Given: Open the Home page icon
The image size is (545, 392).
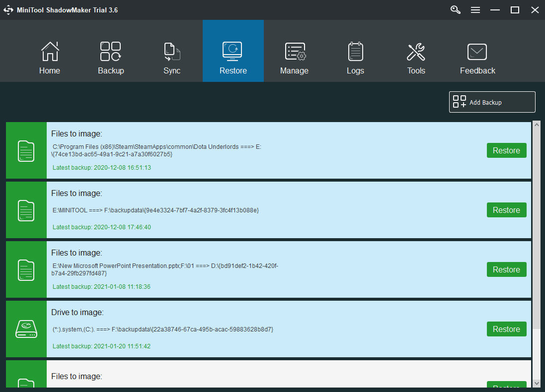Looking at the screenshot, I should pos(50,52).
